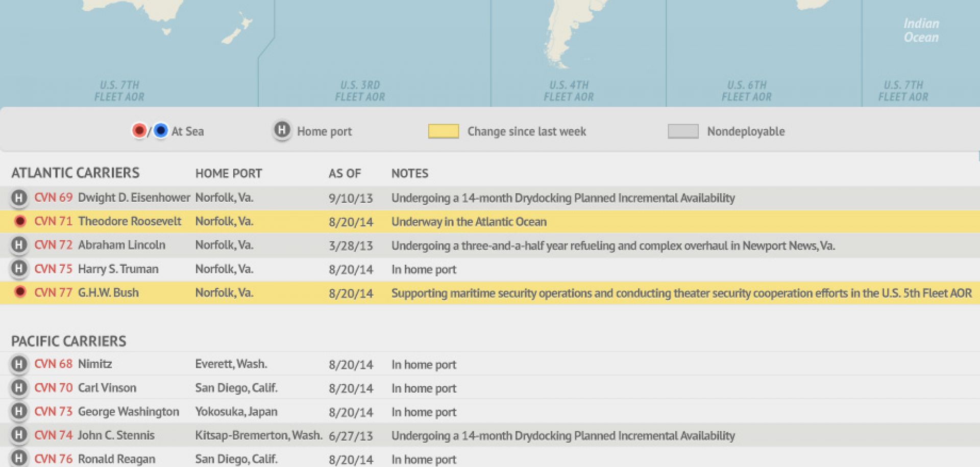Click the Nimitz ship name
The height and width of the screenshot is (467, 980).
[x=95, y=364]
